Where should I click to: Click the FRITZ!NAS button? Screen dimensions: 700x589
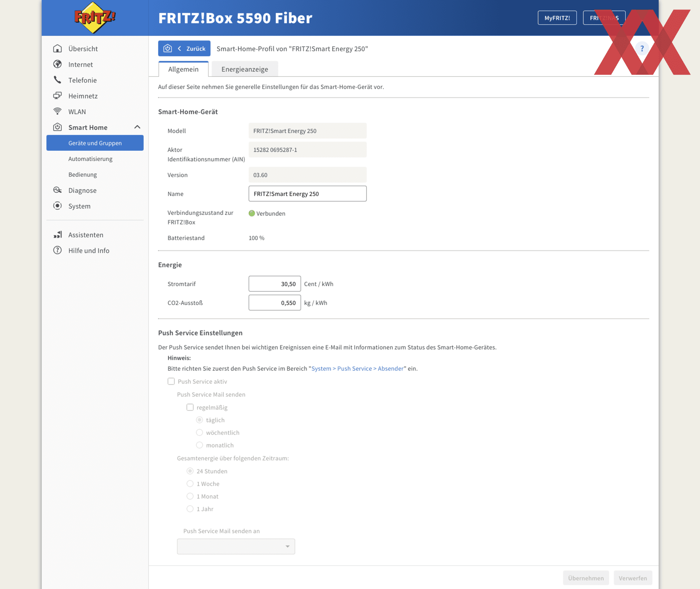pos(604,18)
